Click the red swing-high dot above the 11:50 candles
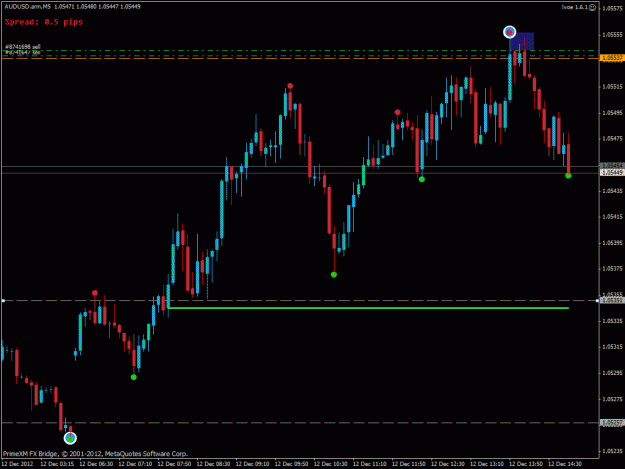This screenshot has width=625, height=469. [397, 112]
